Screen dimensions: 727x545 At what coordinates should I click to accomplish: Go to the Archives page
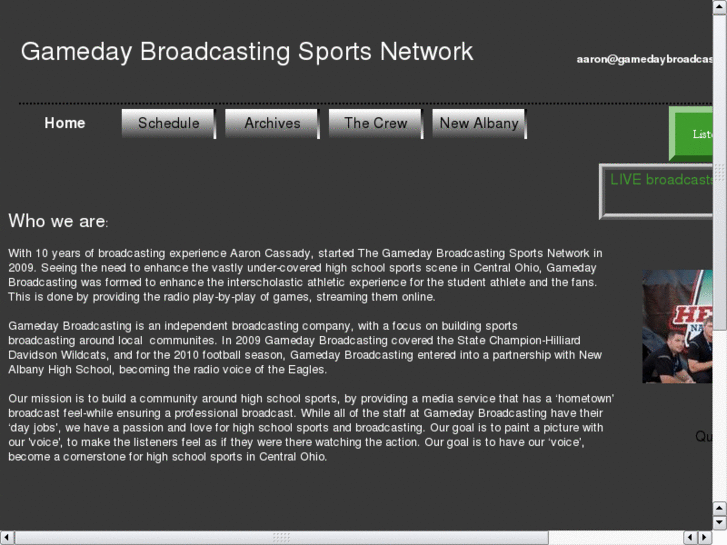(x=272, y=123)
